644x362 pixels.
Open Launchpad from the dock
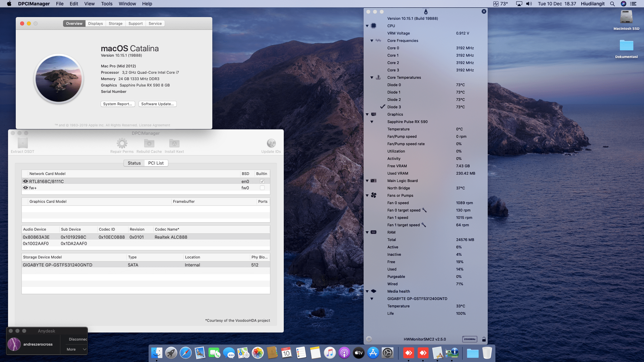click(171, 353)
